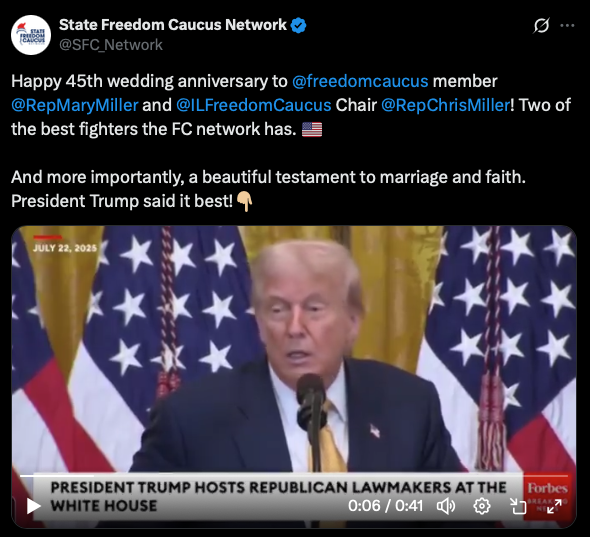
Task: Open the State Freedom Caucus profile avatar
Action: coord(31,35)
